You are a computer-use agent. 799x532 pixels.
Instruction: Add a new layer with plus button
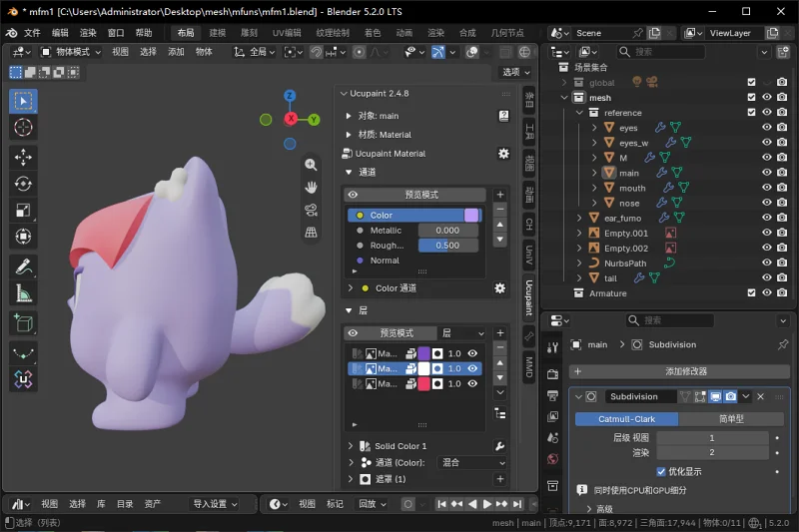(500, 333)
